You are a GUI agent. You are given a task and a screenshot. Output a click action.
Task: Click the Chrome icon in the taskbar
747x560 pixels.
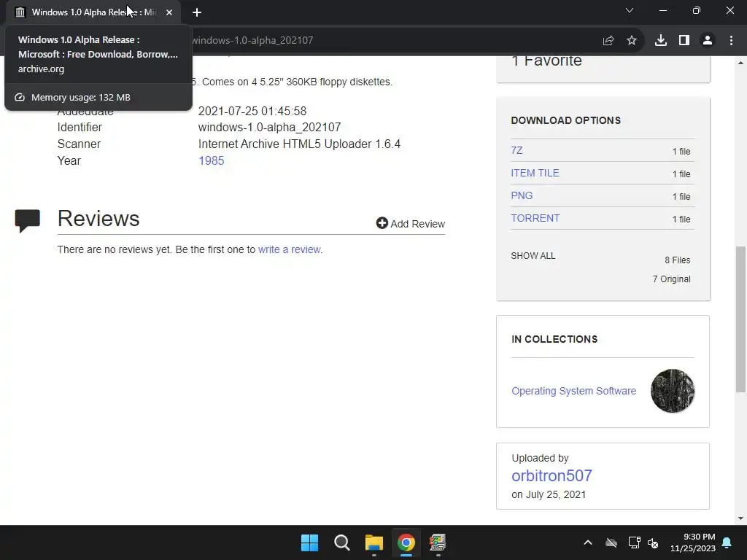tap(406, 542)
